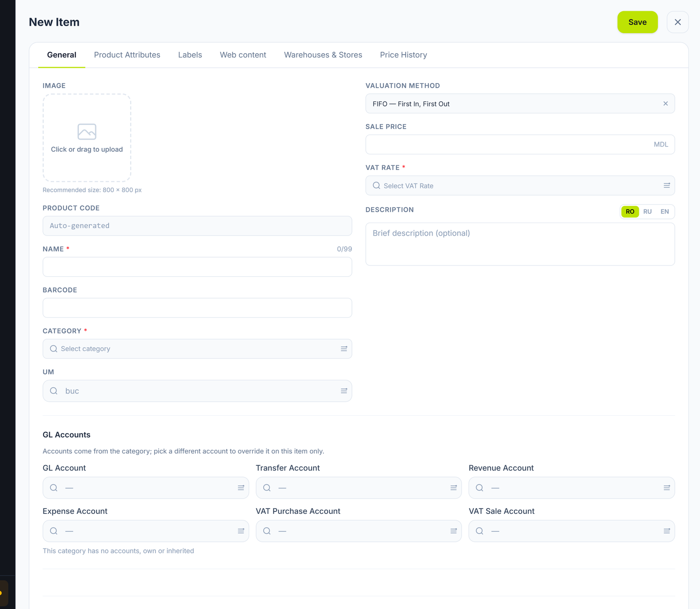Click the Product Code auto-generated field
This screenshot has height=609, width=700.
197,226
